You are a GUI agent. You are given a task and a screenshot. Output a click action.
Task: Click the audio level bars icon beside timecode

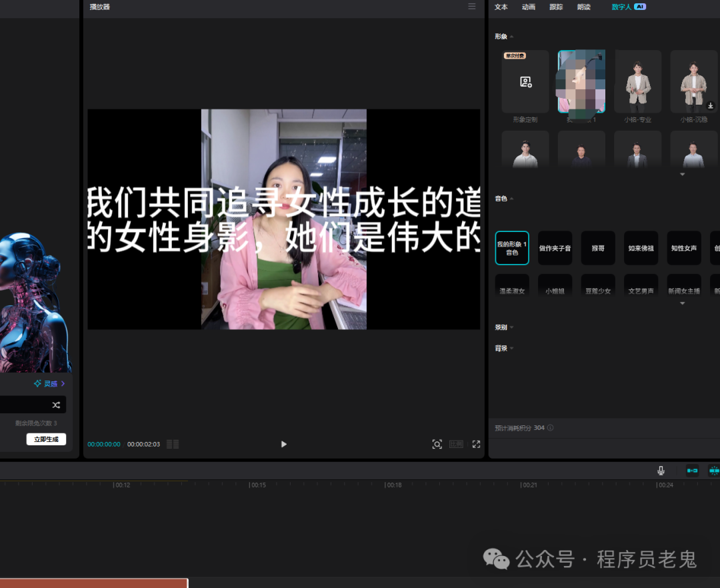tap(173, 444)
